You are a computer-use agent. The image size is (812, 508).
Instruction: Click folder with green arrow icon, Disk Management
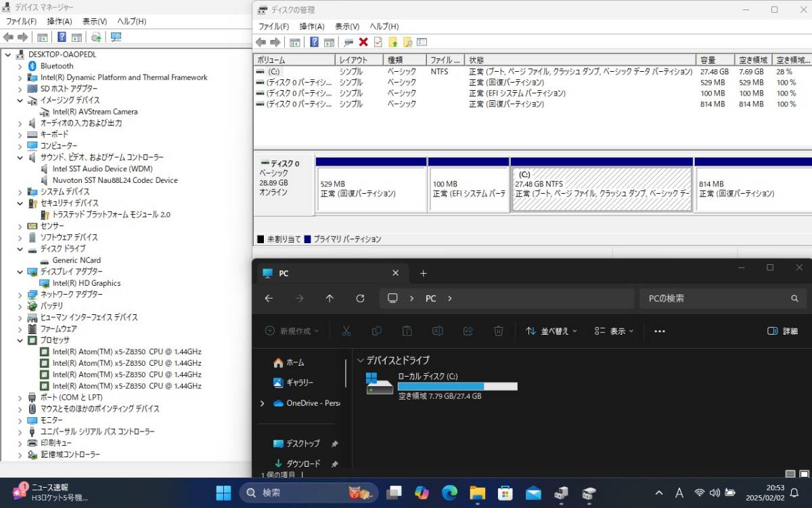pos(392,42)
